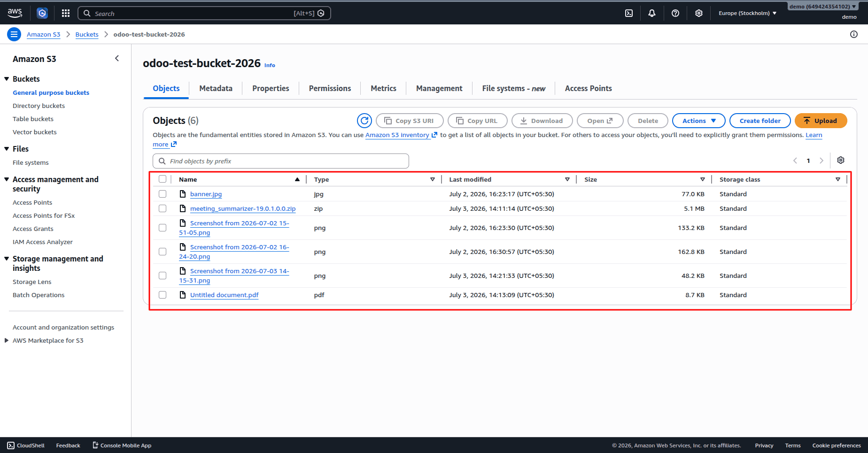Screen dimensions: 868x453
Task: Go to next page of objects
Action: (821, 161)
